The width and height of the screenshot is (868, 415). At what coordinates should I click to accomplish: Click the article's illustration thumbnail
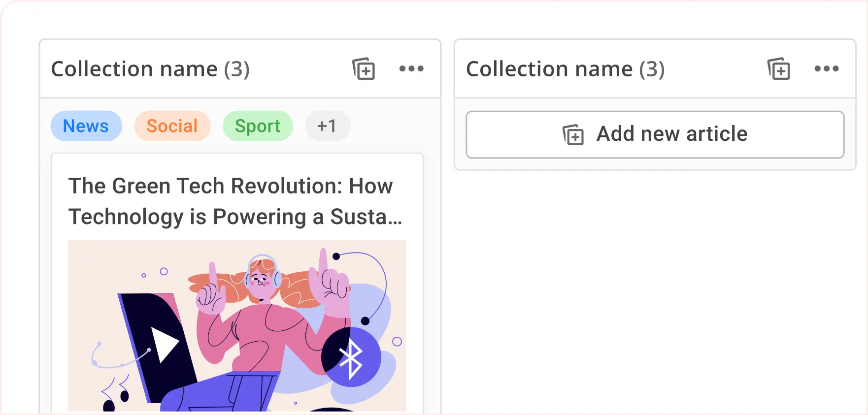pos(237,325)
